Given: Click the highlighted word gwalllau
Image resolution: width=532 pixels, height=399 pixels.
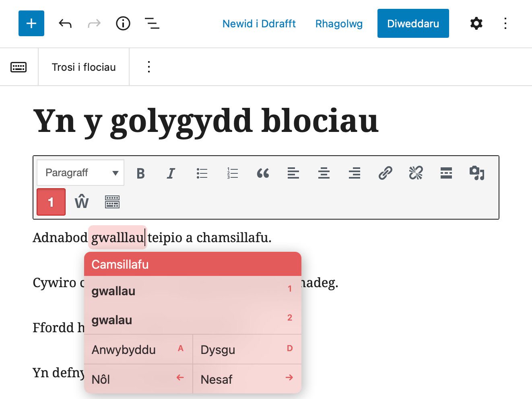Looking at the screenshot, I should pyautogui.click(x=118, y=238).
